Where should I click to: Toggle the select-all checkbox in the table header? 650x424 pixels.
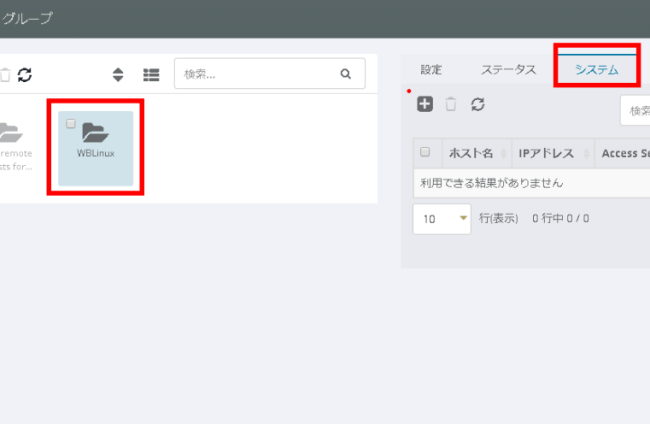click(x=425, y=153)
